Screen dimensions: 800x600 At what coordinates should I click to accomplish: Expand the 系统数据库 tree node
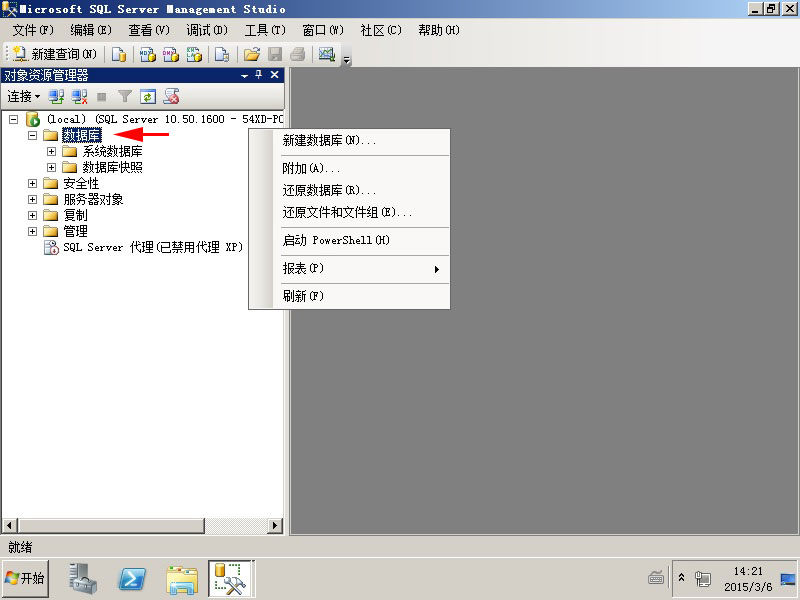pyautogui.click(x=52, y=151)
